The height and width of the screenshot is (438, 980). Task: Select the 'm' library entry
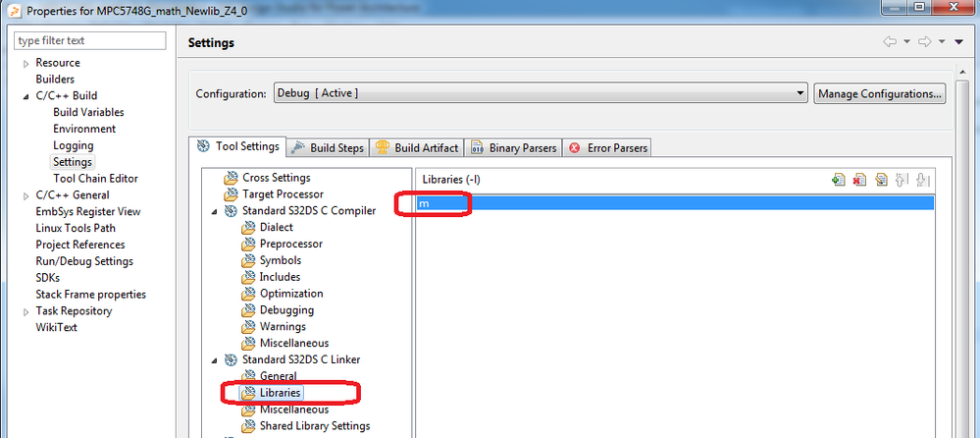point(675,202)
